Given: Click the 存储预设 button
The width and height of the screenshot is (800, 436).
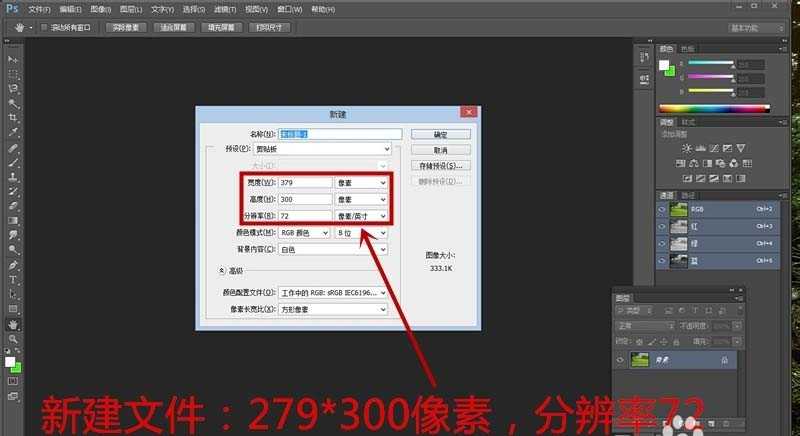Looking at the screenshot, I should pos(441,165).
